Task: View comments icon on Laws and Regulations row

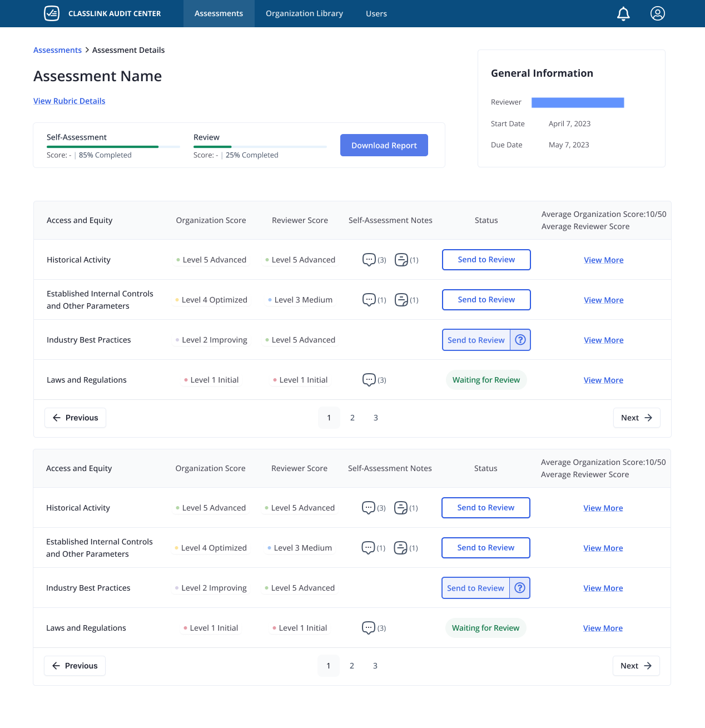Action: pyautogui.click(x=369, y=380)
